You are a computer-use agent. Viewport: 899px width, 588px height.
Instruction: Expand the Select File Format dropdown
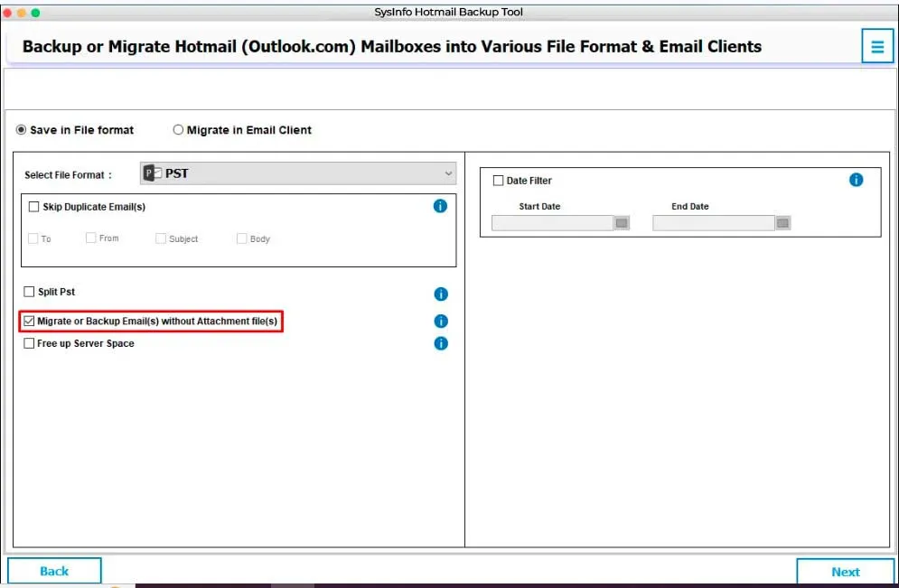click(298, 173)
